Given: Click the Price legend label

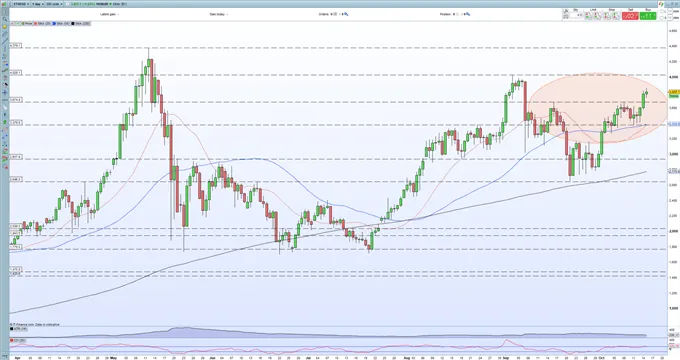Looking at the screenshot, I should pyautogui.click(x=29, y=23).
